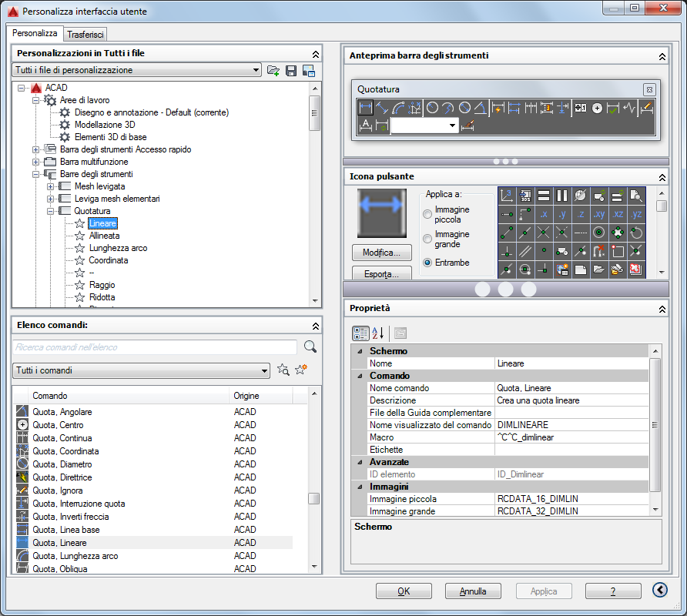Select the Modellazione 3D workspace

(105, 125)
